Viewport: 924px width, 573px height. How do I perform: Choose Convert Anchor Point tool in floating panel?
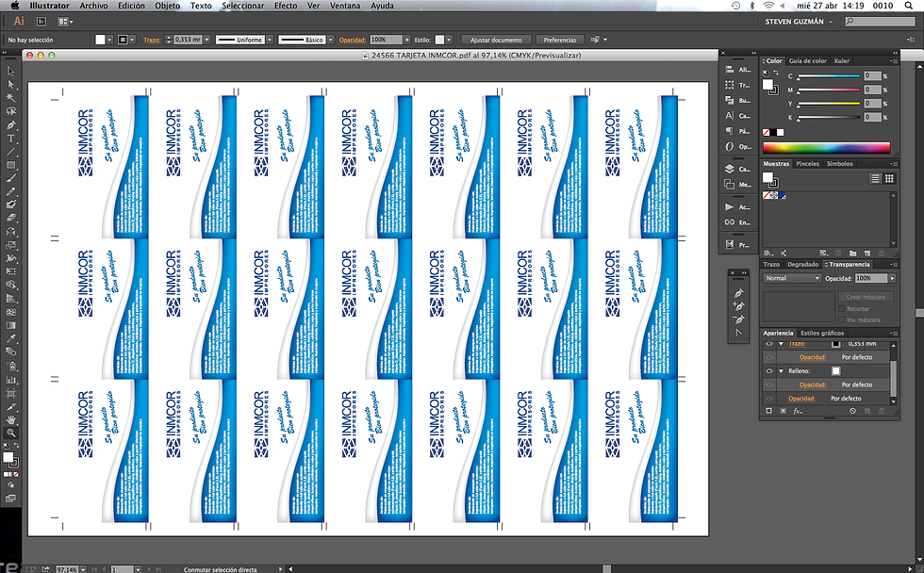coord(738,333)
